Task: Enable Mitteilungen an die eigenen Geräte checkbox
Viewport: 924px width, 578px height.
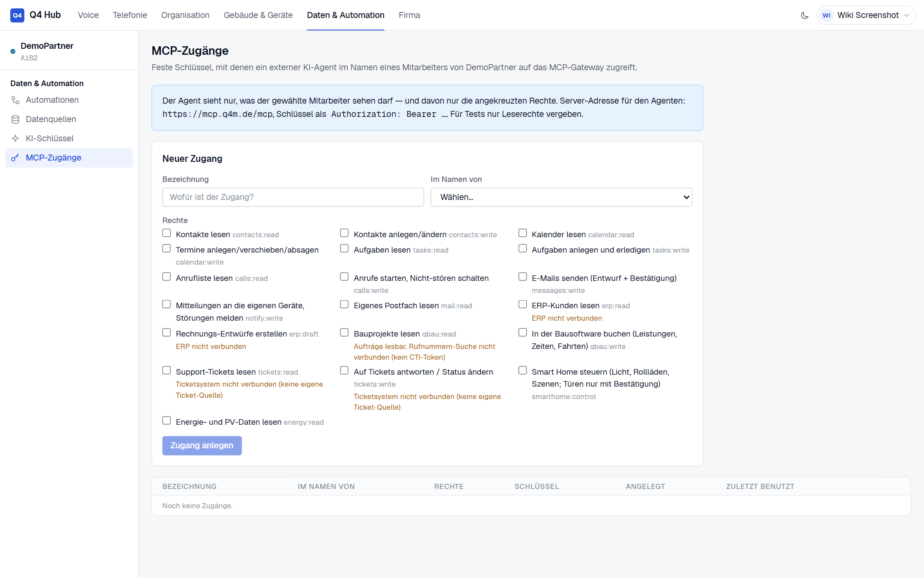Action: click(166, 304)
